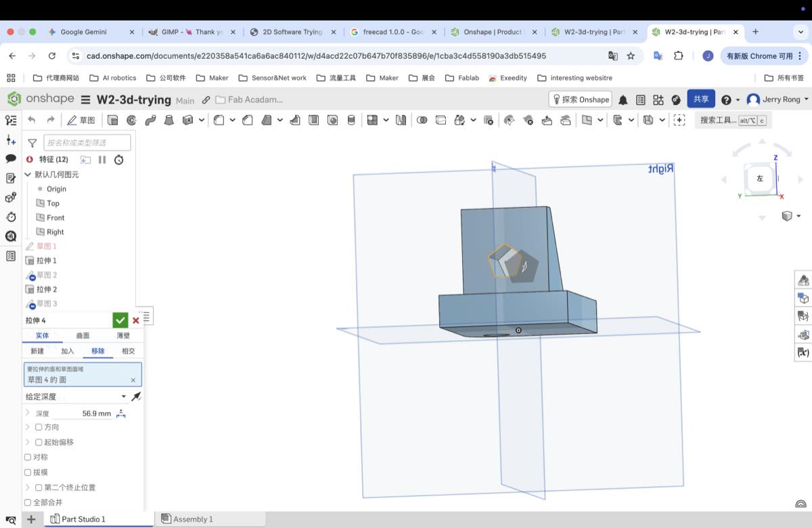Remove 草图 4 的 面 selection
The width and height of the screenshot is (812, 528).
(x=133, y=380)
